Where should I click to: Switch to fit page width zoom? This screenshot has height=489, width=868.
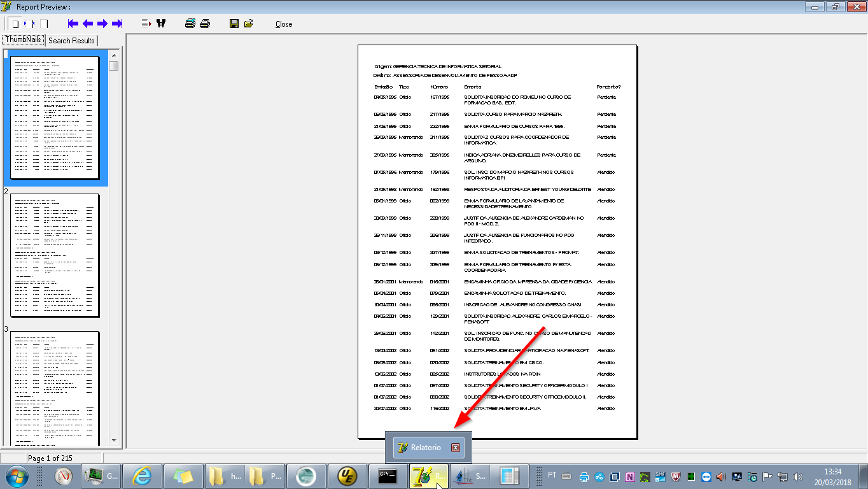pyautogui.click(x=29, y=24)
